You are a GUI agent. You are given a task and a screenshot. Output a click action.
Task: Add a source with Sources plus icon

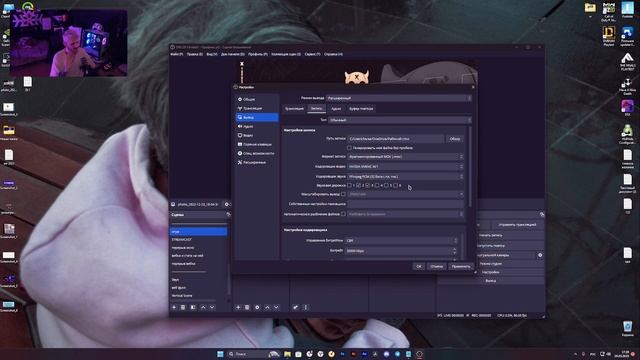238,307
